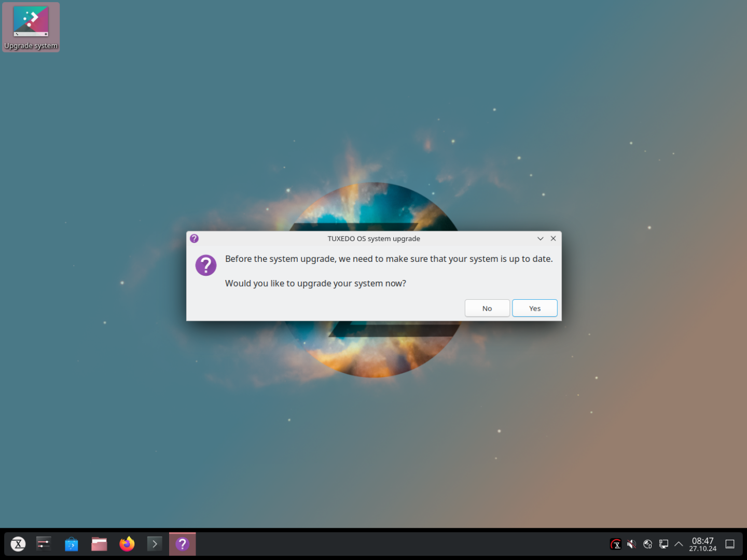The image size is (747, 560).
Task: Open the disks and devices tray icon
Action: coord(647,544)
